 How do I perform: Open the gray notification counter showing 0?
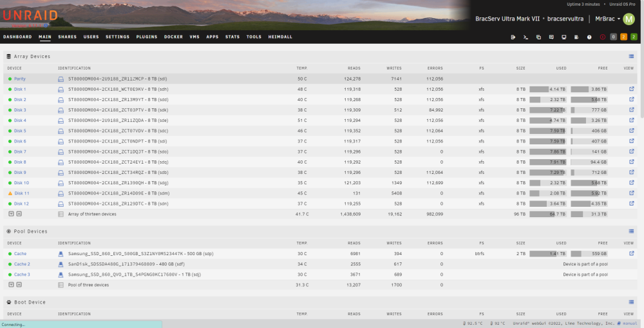pyautogui.click(x=613, y=37)
